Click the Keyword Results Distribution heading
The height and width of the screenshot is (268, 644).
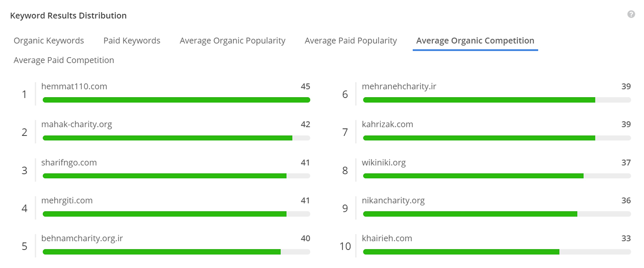[68, 16]
